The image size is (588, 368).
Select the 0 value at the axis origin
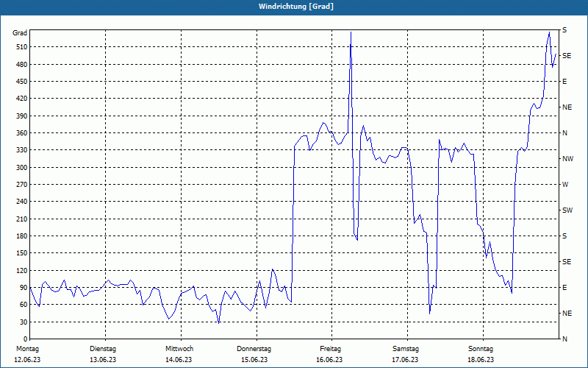26,339
